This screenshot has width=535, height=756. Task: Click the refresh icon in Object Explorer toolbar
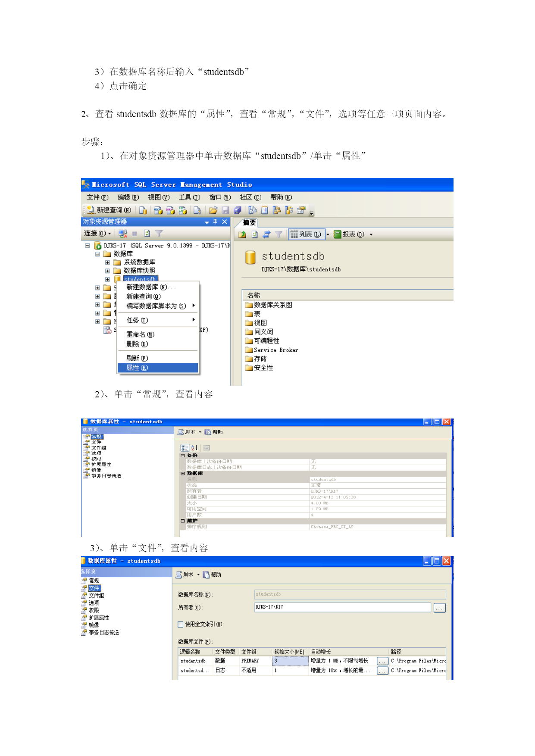tap(147, 234)
